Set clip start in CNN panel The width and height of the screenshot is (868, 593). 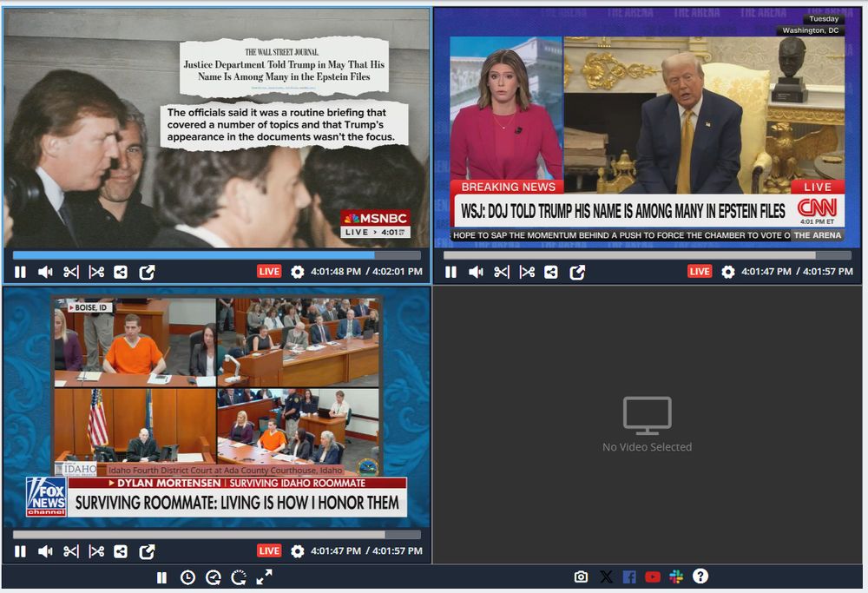pos(502,272)
